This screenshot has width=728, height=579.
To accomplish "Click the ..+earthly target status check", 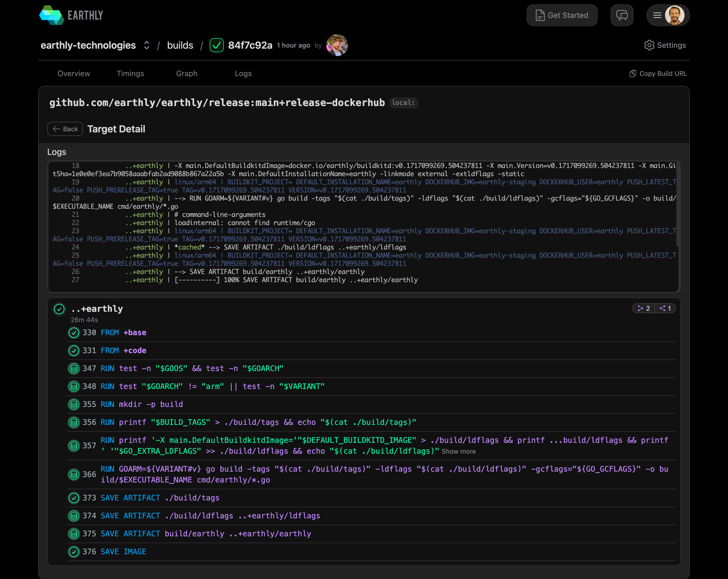I will pyautogui.click(x=59, y=309).
